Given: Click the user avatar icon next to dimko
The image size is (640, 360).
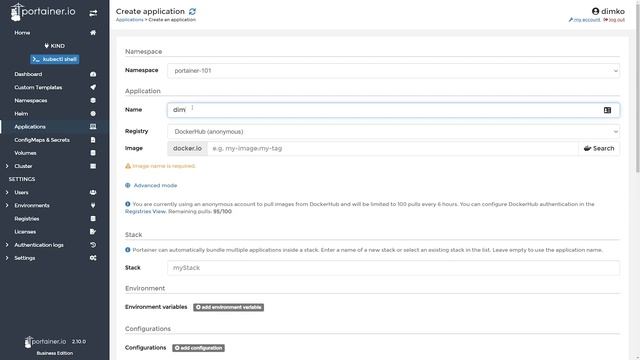Looking at the screenshot, I should tap(595, 11).
